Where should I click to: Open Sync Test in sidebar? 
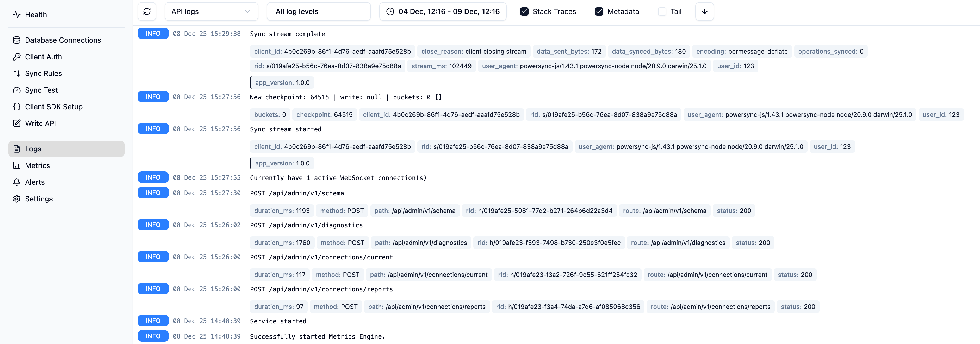[41, 90]
